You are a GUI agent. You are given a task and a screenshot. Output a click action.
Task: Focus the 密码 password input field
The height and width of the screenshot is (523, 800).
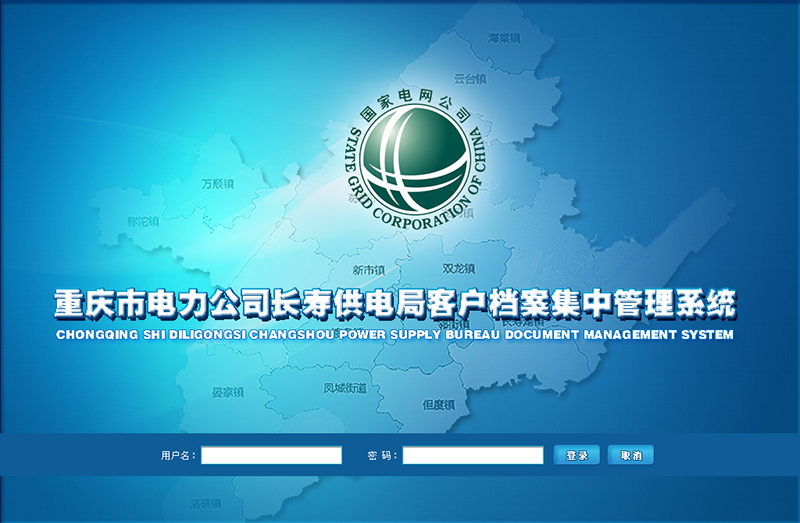473,455
